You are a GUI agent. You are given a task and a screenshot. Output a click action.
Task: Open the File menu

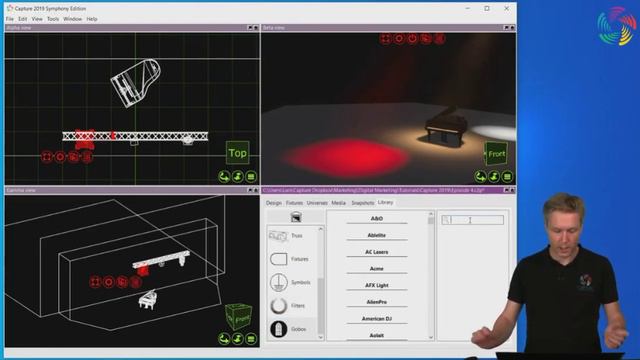pos(10,19)
